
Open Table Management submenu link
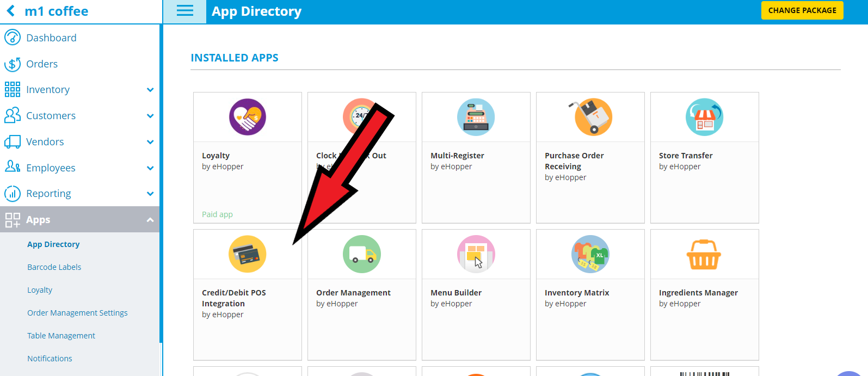(x=61, y=336)
